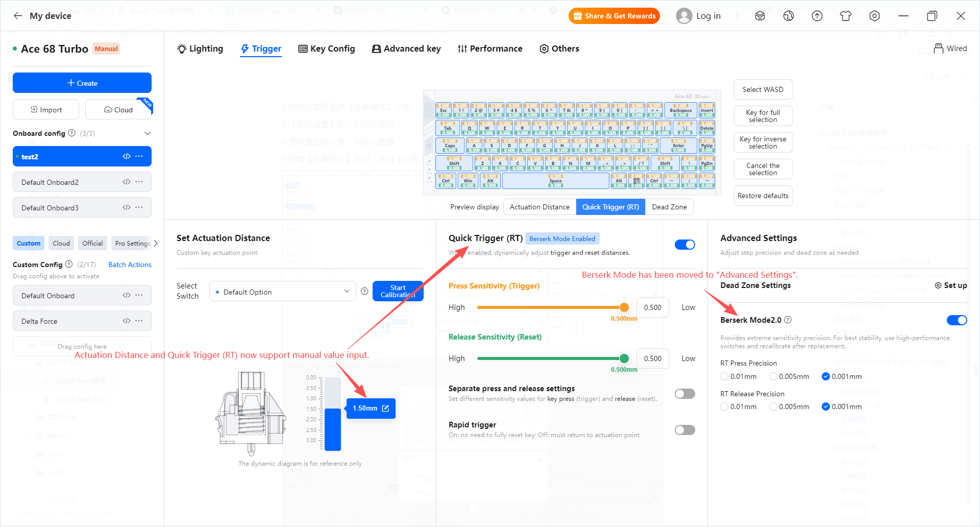Open the hexagon settings icon
This screenshot has width=980, height=527.
[x=874, y=16]
